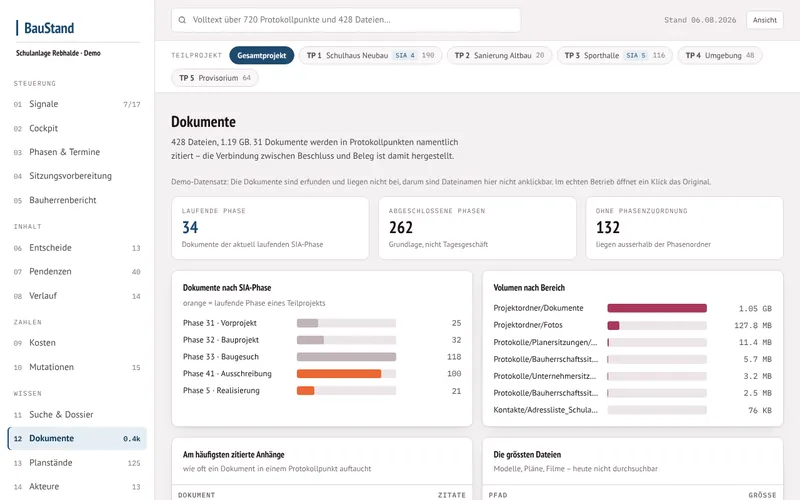Open Sitzungsvorbereitung in the sidebar
This screenshot has width=800, height=500.
[77, 176]
